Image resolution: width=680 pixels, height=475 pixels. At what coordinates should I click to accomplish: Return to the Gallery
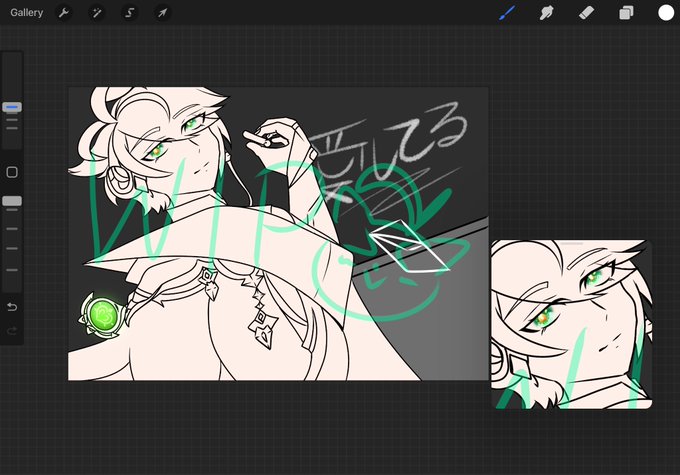[26, 13]
